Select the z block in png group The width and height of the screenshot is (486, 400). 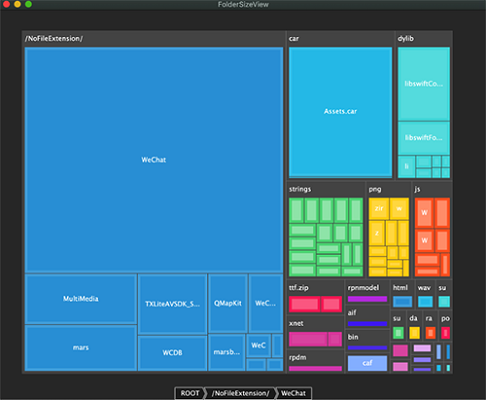point(377,233)
